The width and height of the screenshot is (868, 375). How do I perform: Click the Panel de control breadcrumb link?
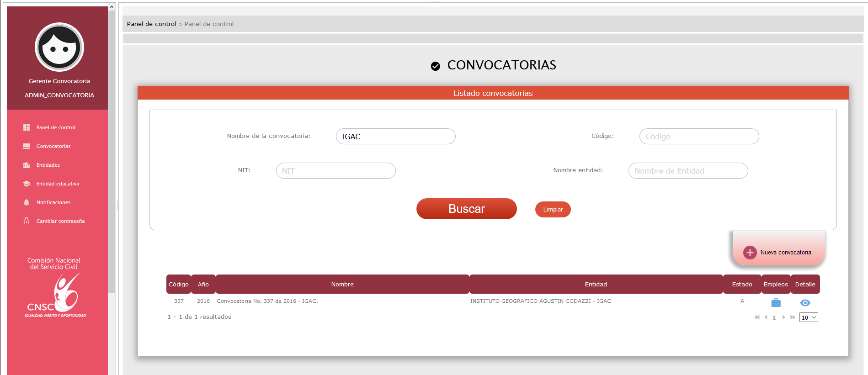151,24
